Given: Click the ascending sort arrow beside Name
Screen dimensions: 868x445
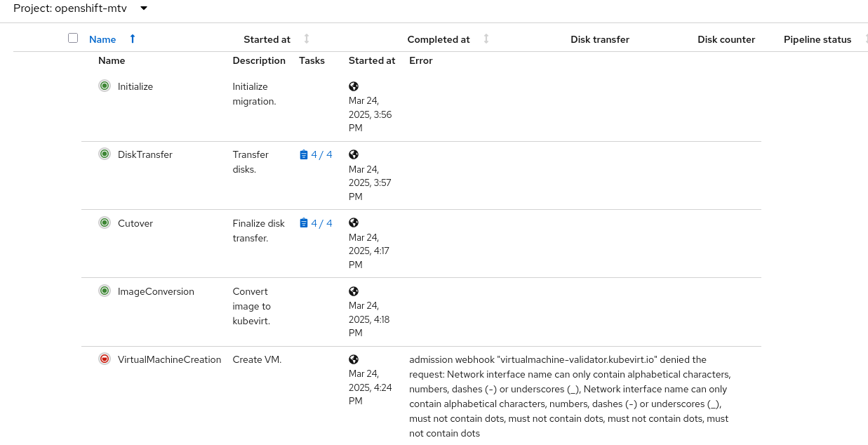Looking at the screenshot, I should point(133,39).
